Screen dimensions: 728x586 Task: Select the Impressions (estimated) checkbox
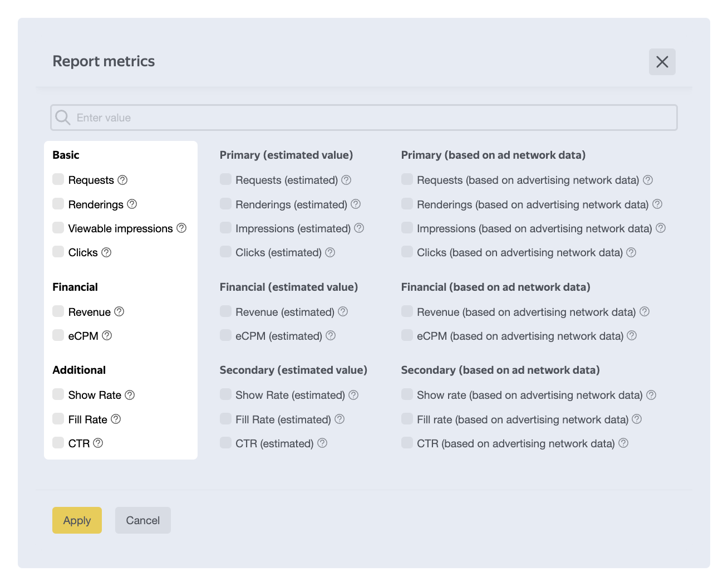point(225,228)
